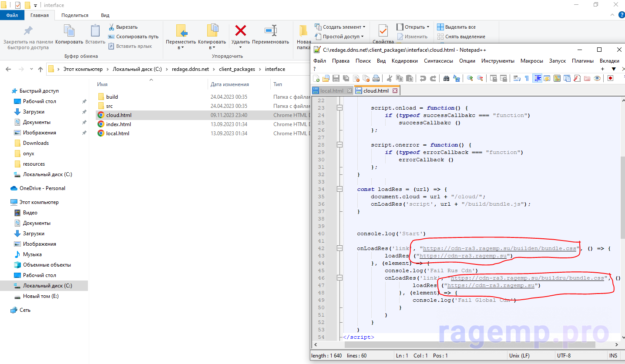Click the Save icon in Notepad++ toolbar

[336, 78]
